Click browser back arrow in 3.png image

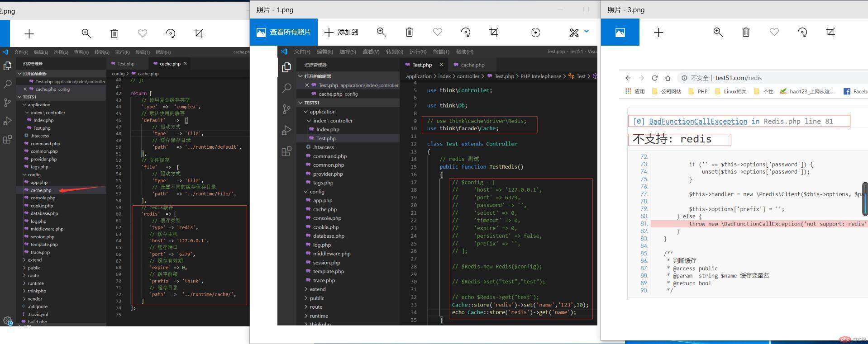[628, 78]
